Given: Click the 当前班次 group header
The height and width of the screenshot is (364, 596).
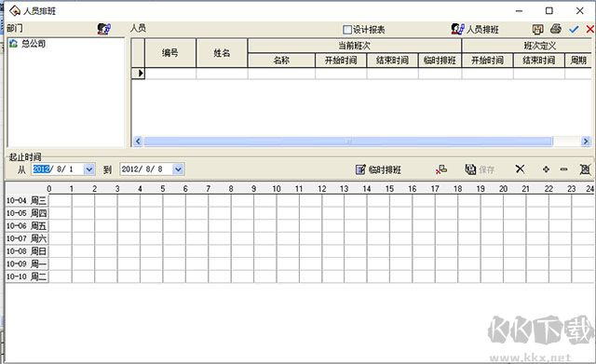Looking at the screenshot, I should (x=354, y=46).
